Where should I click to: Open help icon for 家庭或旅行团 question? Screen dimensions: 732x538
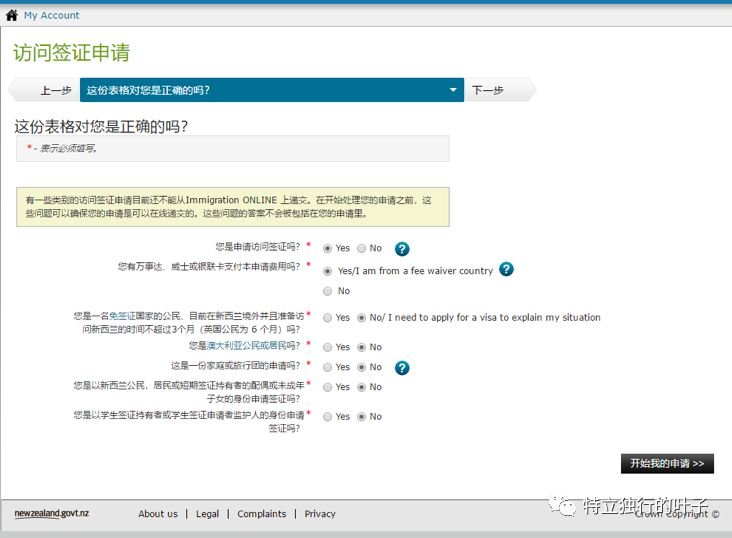tap(402, 368)
